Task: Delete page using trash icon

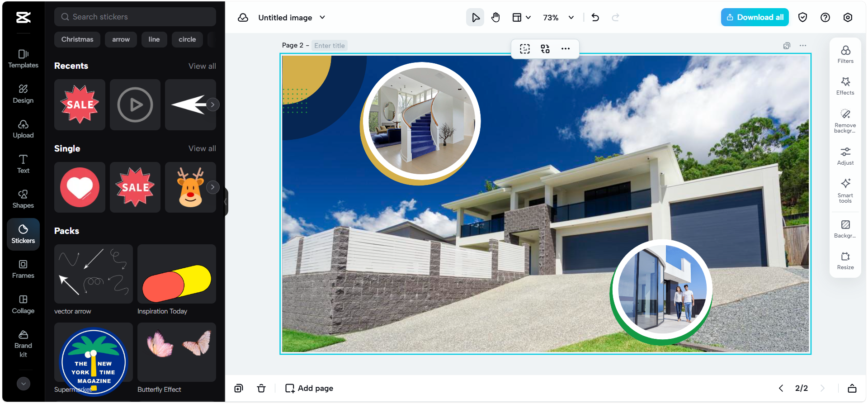Action: pos(261,388)
